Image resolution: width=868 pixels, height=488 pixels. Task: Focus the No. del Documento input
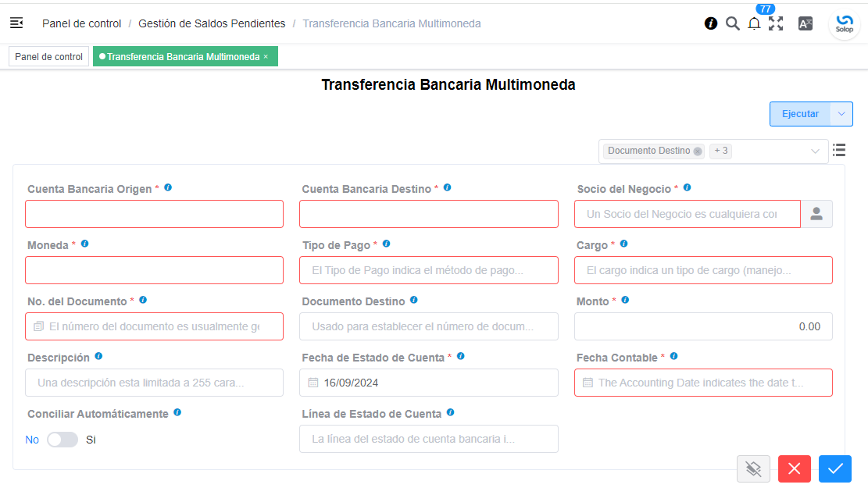(154, 326)
